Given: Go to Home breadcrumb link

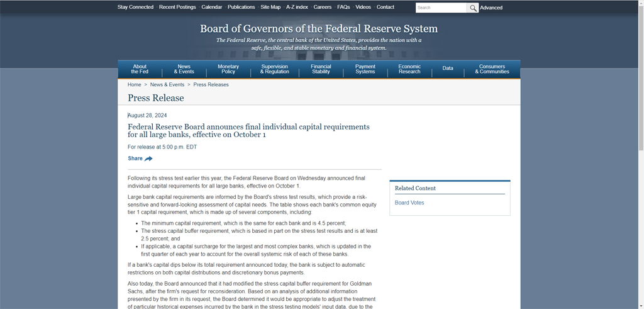Looking at the screenshot, I should click(x=134, y=84).
